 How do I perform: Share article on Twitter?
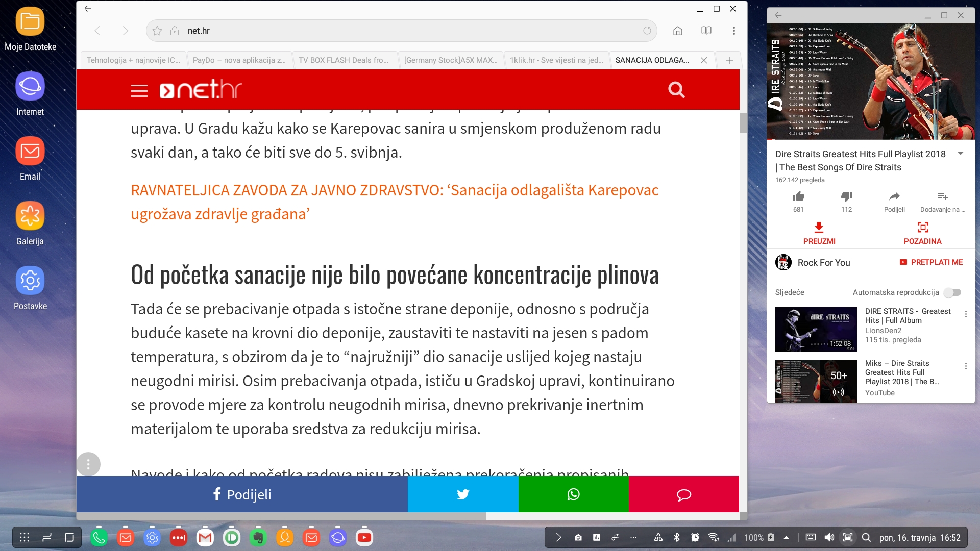[463, 494]
